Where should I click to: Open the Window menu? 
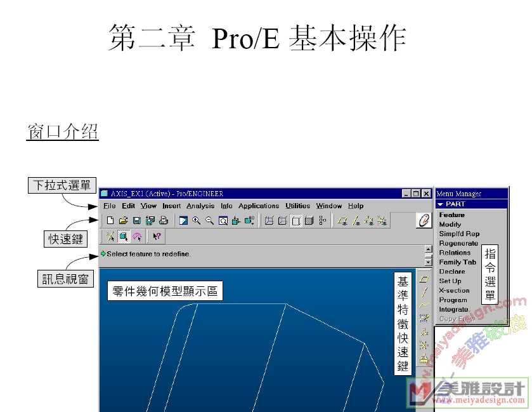(328, 206)
